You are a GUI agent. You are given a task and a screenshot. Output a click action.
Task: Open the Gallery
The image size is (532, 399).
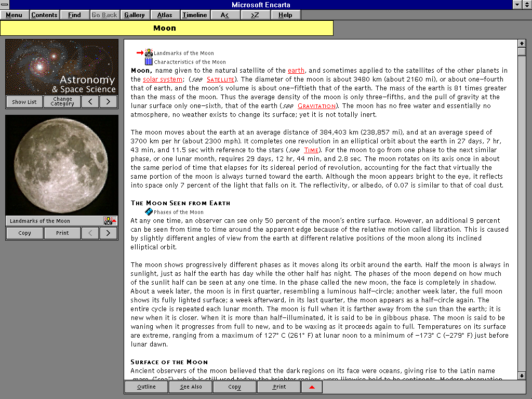point(135,15)
